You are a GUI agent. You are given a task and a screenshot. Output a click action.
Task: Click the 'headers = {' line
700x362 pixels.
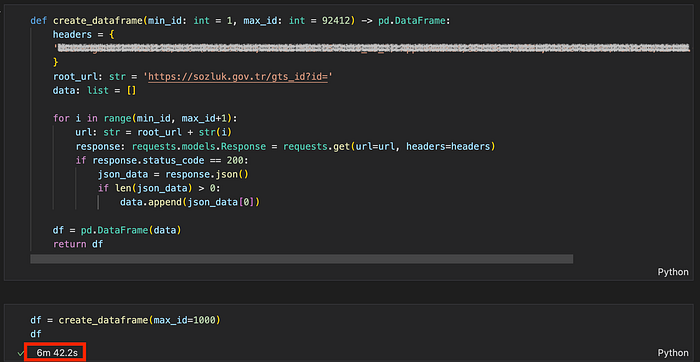(x=83, y=34)
